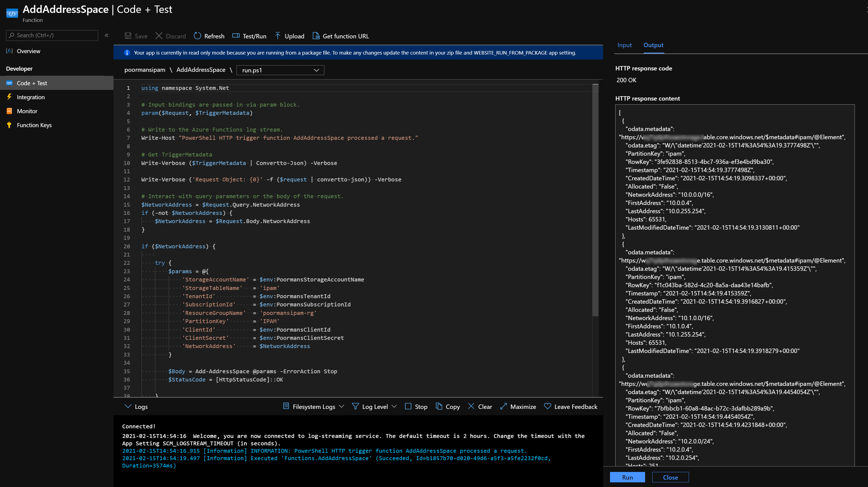Clear the log console
This screenshot has height=487, width=868.
coord(480,406)
